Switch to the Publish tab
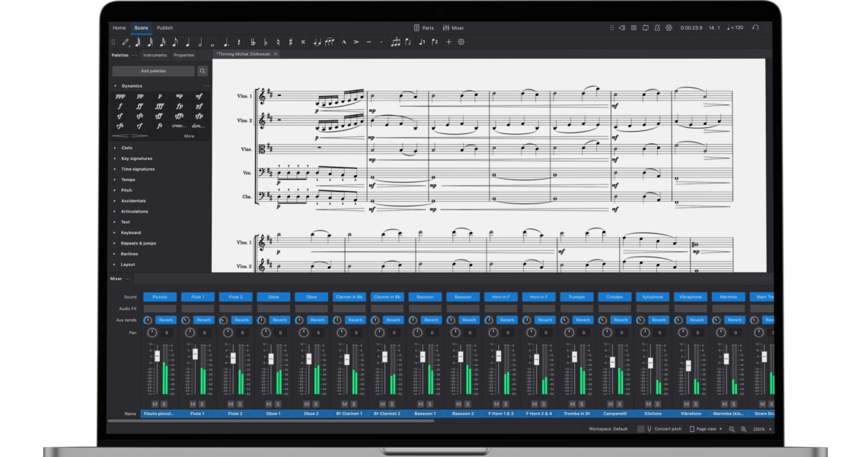 coord(166,27)
